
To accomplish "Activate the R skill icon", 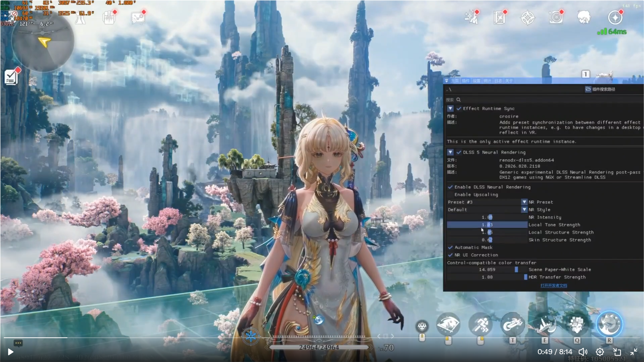I will point(609,324).
